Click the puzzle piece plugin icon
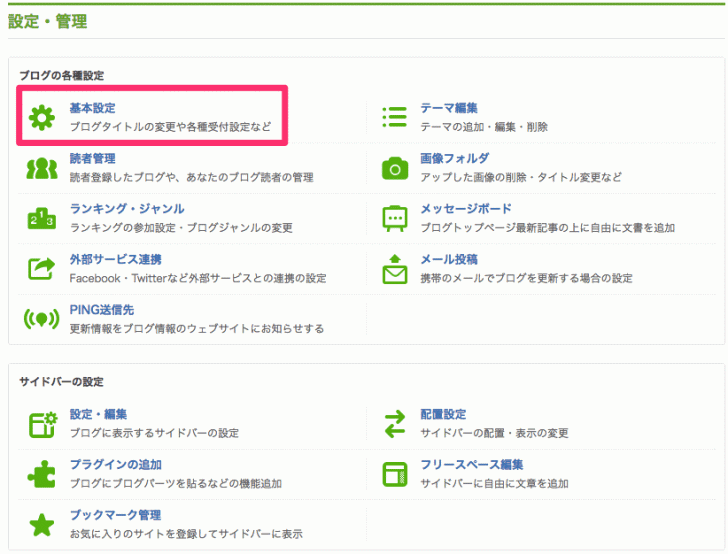Image resolution: width=728 pixels, height=554 pixels. click(x=42, y=474)
